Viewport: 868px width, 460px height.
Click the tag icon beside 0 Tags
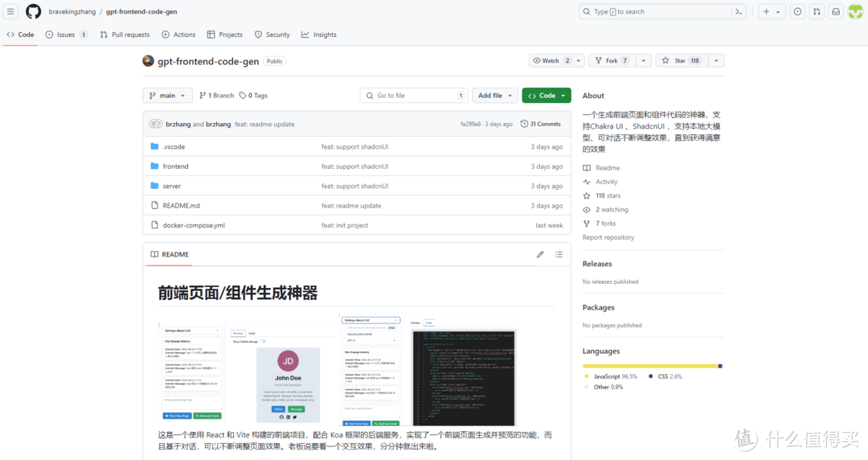click(243, 96)
